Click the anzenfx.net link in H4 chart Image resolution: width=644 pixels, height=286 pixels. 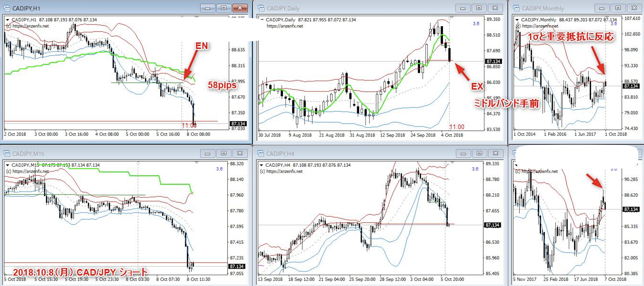coord(284,171)
